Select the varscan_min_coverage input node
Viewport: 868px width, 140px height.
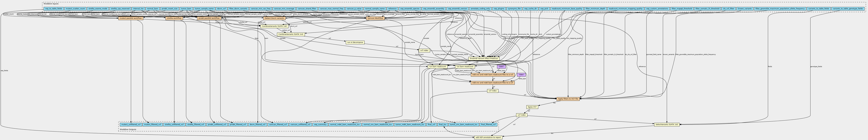pos(284,8)
